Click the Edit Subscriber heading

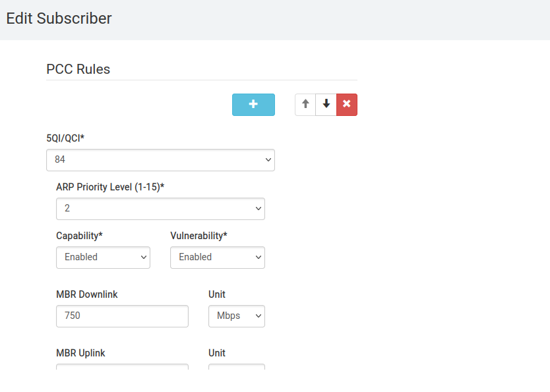pos(59,18)
